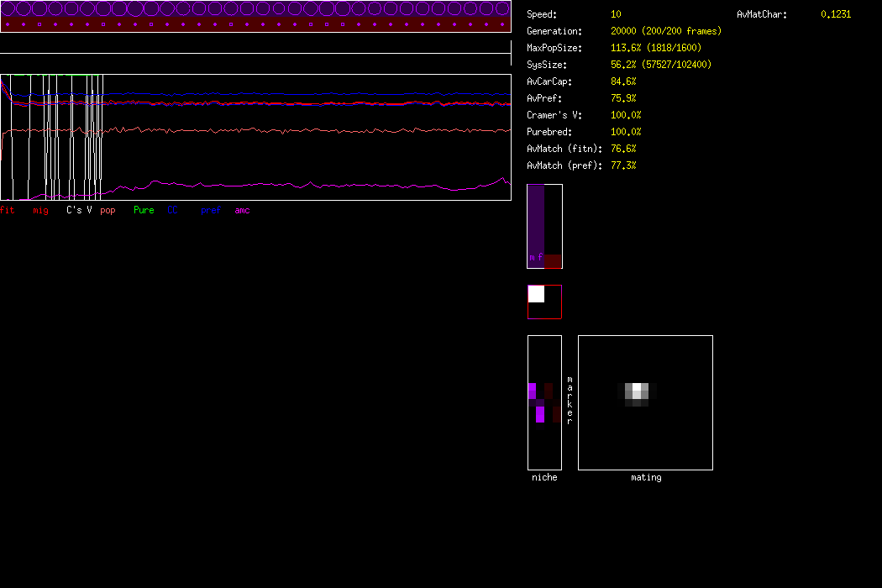
Task: Click the upper purple cell in niche panel
Action: (532, 391)
